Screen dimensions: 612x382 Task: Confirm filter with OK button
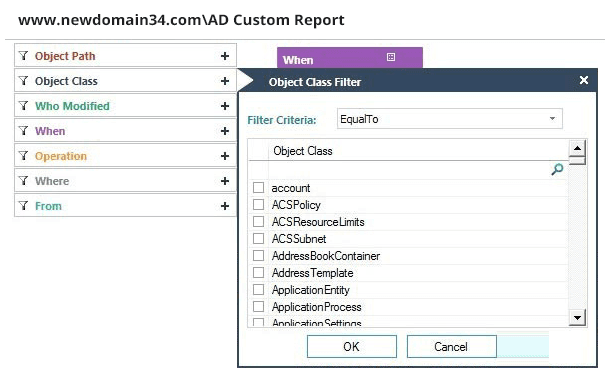click(352, 346)
